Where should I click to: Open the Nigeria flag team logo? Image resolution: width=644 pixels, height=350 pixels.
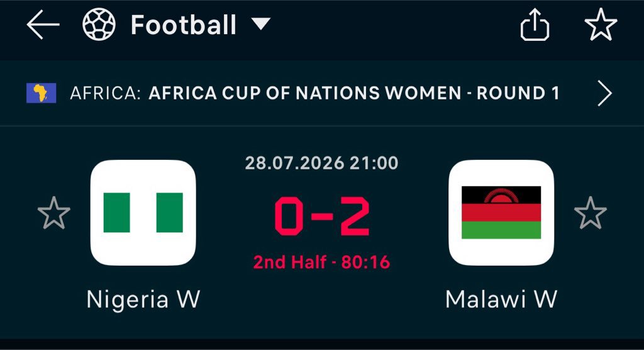click(143, 213)
